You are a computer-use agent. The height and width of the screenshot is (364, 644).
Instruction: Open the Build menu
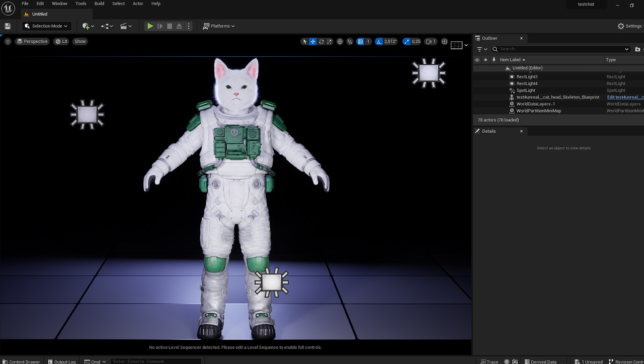(x=99, y=4)
